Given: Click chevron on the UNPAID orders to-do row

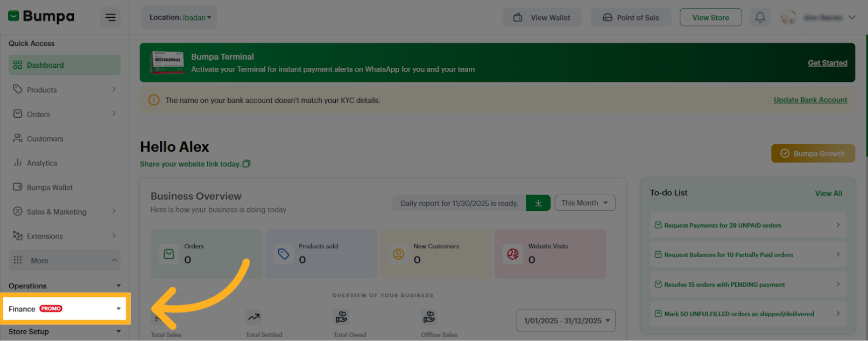Looking at the screenshot, I should 838,225.
